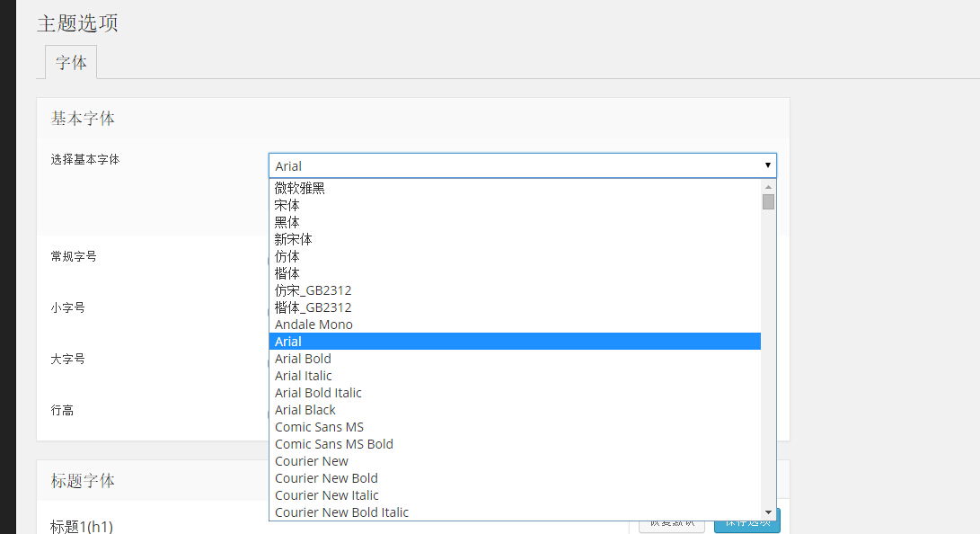Pick Comic Sans MS Bold option

coord(334,444)
